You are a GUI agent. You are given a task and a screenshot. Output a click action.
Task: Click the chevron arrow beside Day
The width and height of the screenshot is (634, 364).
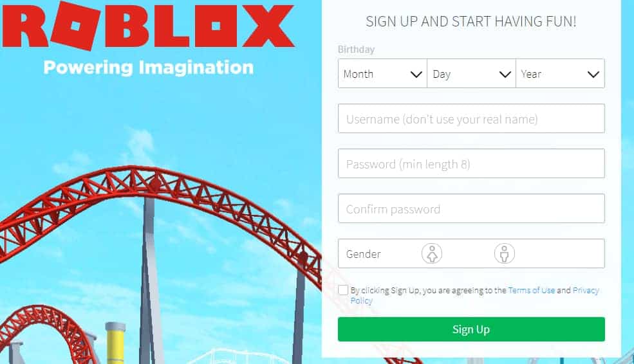pyautogui.click(x=505, y=75)
